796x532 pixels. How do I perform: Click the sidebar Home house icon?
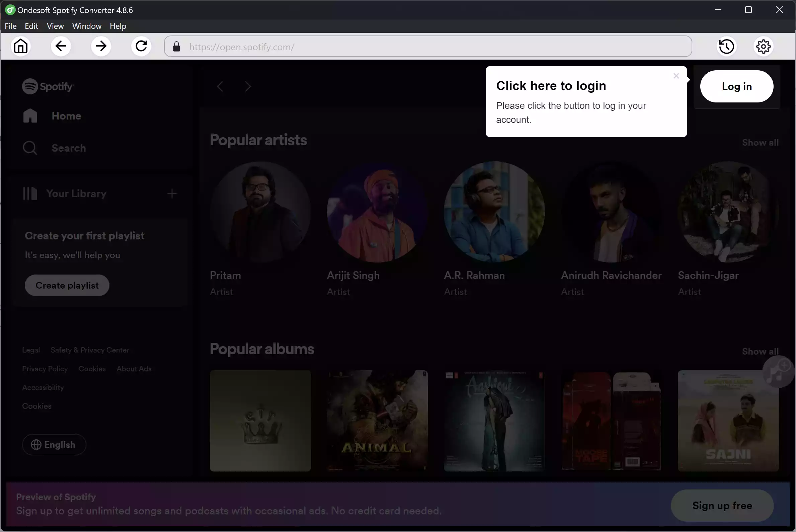coord(30,116)
